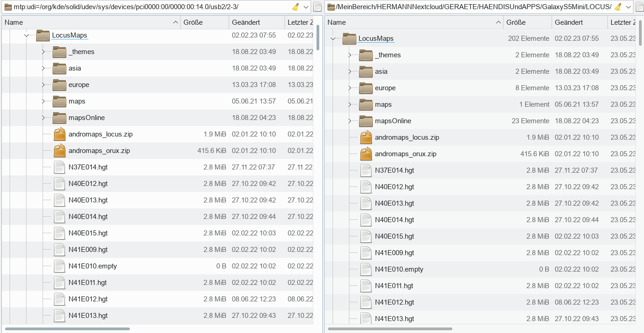This screenshot has height=333, width=644.
Task: Click document icon beside left path bar
Action: tap(317, 7)
